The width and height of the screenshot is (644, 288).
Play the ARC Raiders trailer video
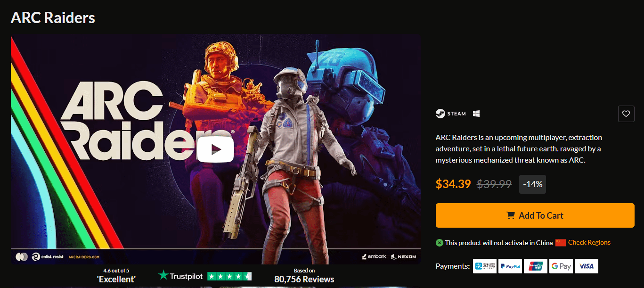(215, 149)
